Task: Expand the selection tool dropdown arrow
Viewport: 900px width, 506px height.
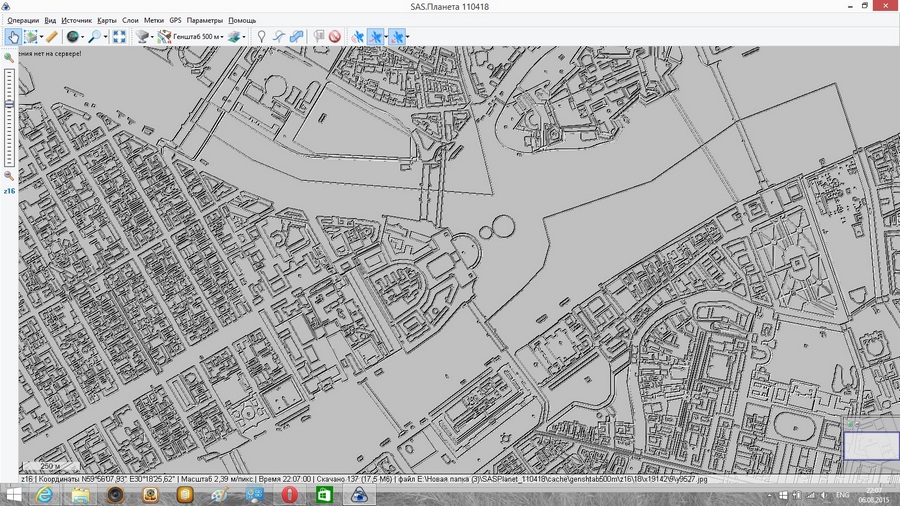Action: (39, 37)
